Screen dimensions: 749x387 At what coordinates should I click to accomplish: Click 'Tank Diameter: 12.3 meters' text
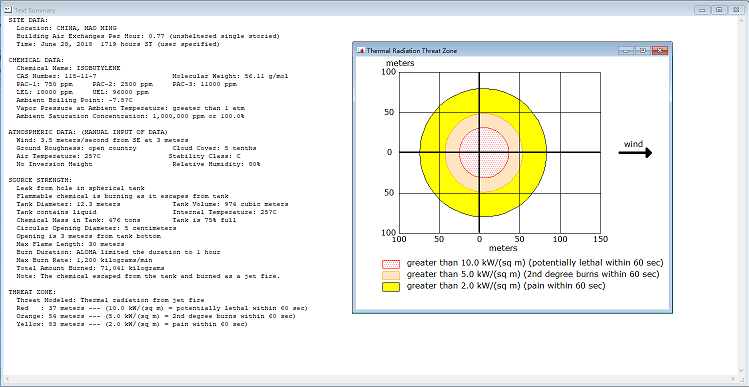(68, 204)
